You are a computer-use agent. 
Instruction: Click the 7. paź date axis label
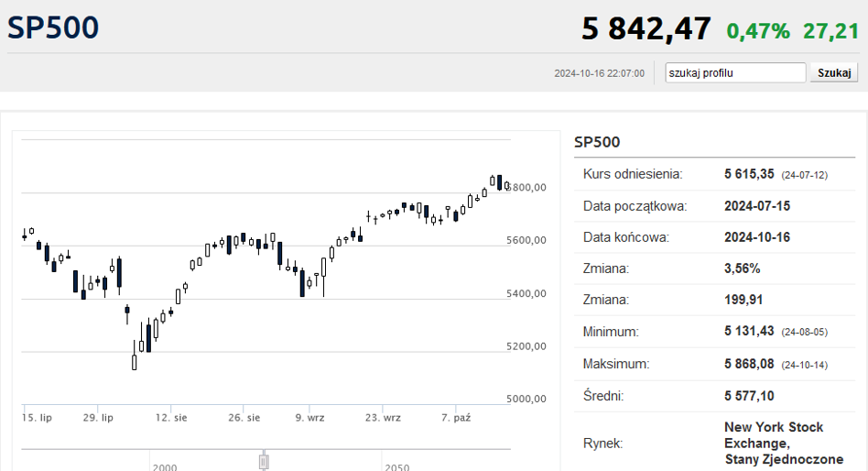(456, 417)
